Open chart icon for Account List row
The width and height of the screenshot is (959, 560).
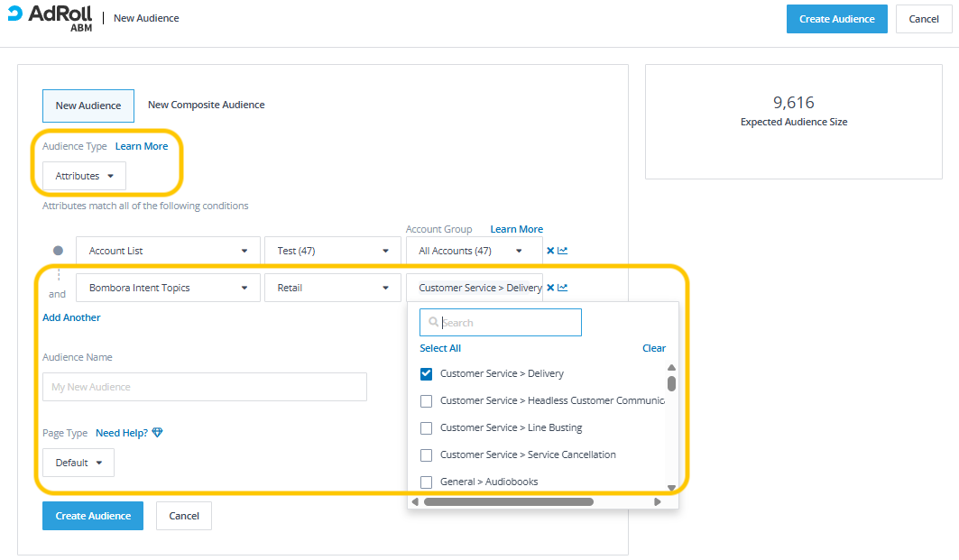point(563,251)
